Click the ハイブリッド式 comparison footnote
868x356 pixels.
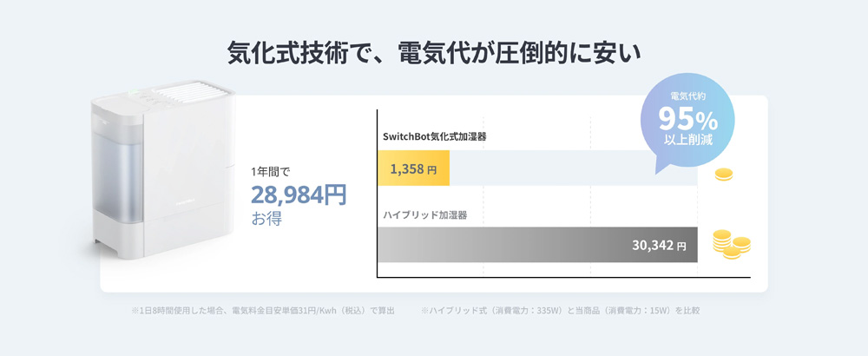[560, 310]
